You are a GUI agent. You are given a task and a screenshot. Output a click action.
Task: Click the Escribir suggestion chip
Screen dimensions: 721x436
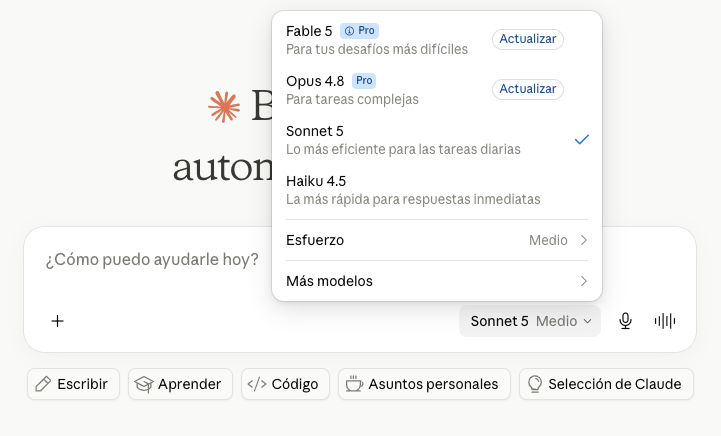point(74,384)
